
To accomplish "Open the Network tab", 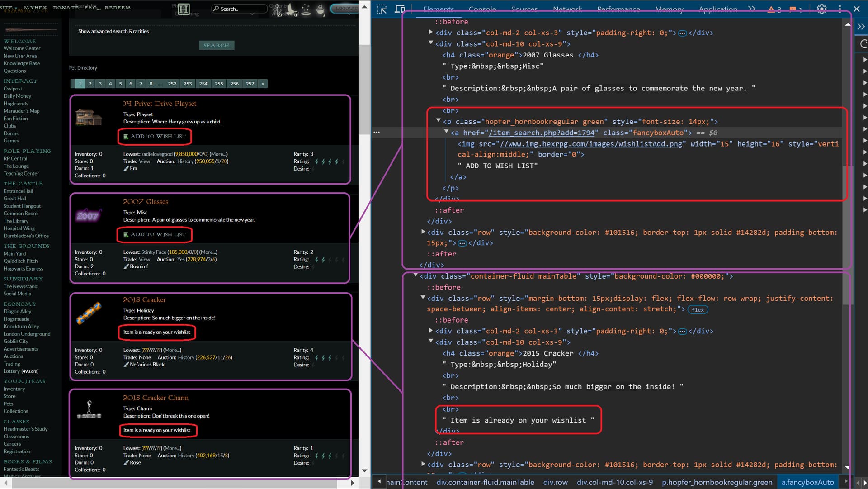I will pyautogui.click(x=567, y=9).
